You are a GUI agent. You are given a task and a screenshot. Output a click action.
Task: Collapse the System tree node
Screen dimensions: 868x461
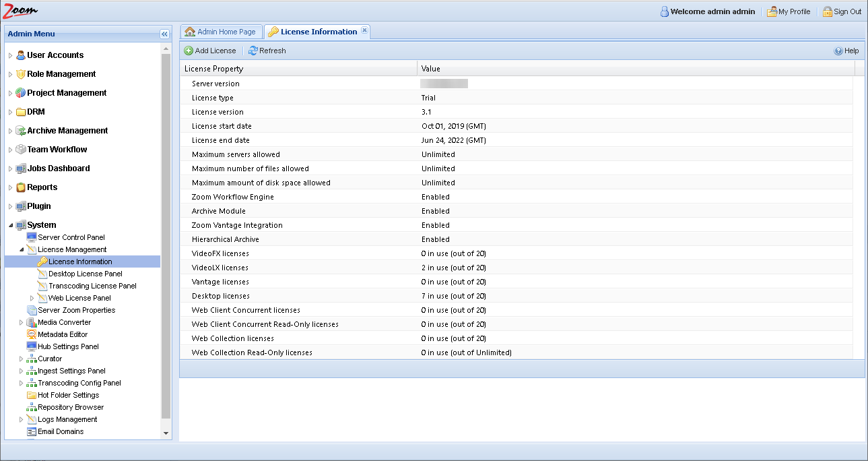(10, 225)
